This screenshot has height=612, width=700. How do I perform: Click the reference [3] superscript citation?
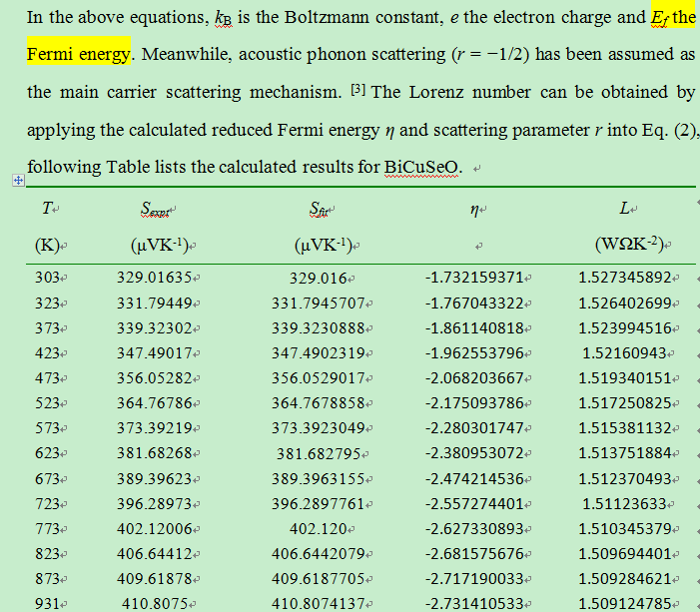[x=358, y=89]
